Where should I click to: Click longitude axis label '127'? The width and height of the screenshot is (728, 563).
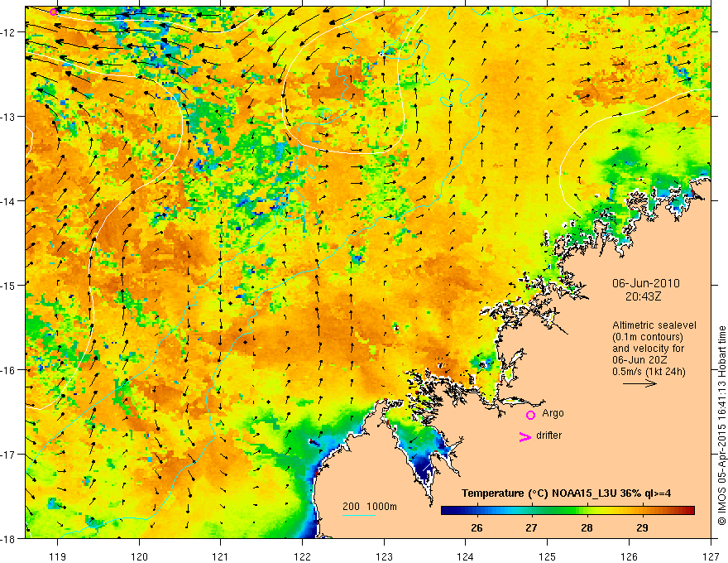(711, 556)
